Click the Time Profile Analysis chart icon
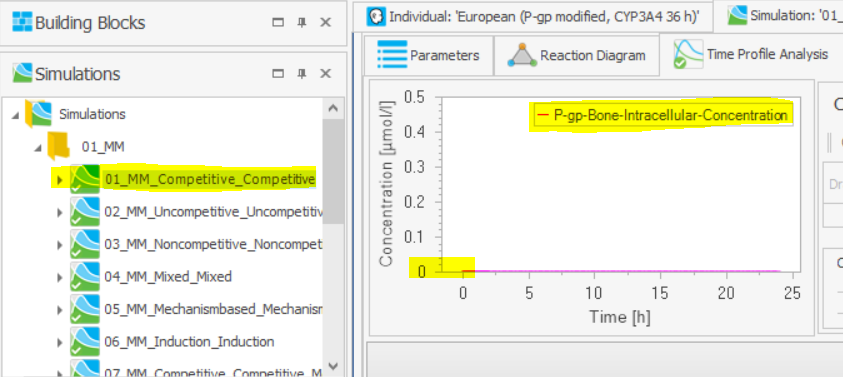The width and height of the screenshot is (843, 377). [688, 54]
